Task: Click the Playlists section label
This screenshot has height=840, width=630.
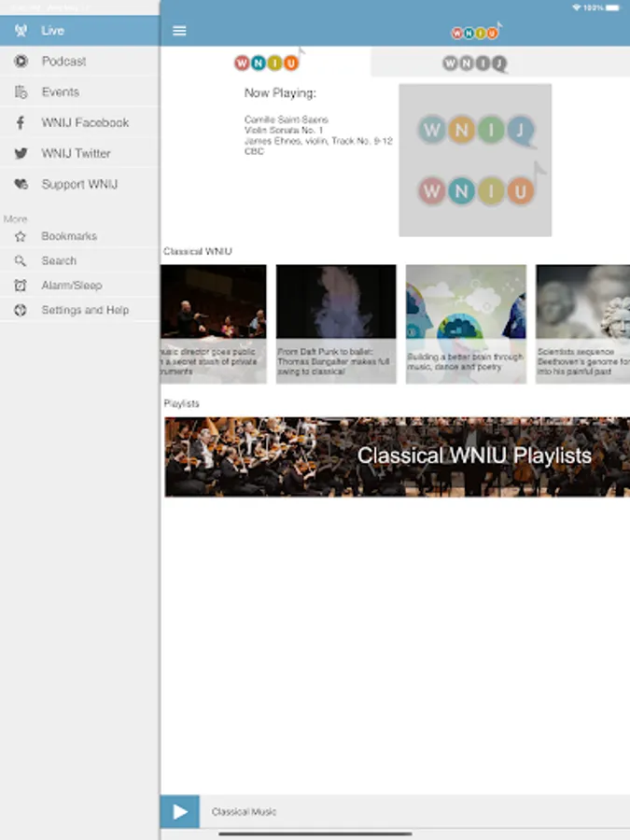Action: click(x=182, y=404)
